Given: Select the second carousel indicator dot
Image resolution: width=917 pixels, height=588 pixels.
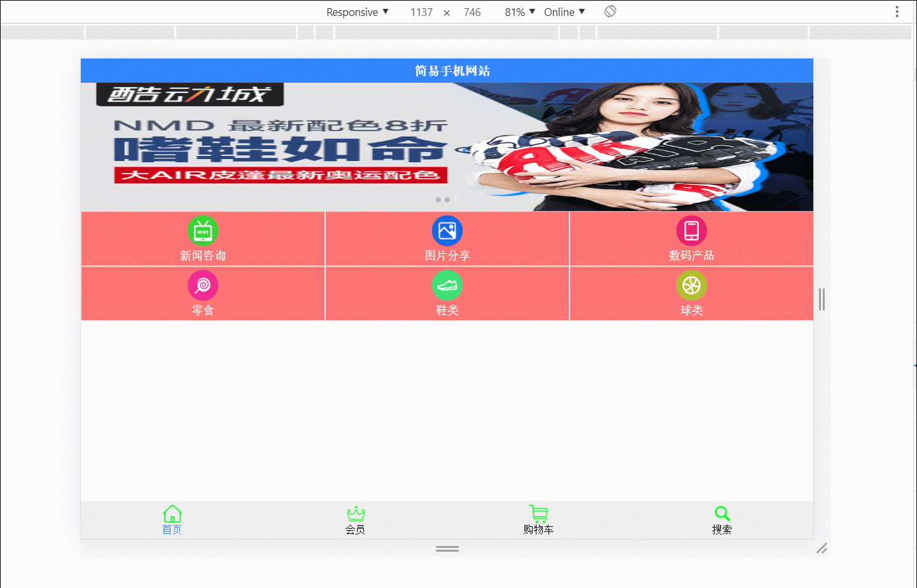Looking at the screenshot, I should (x=447, y=200).
